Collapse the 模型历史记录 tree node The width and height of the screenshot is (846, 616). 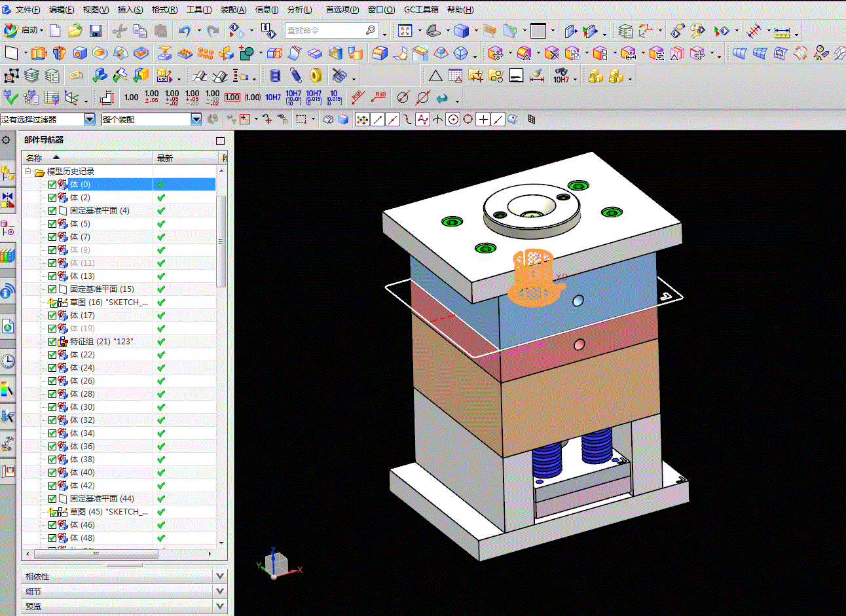click(28, 172)
